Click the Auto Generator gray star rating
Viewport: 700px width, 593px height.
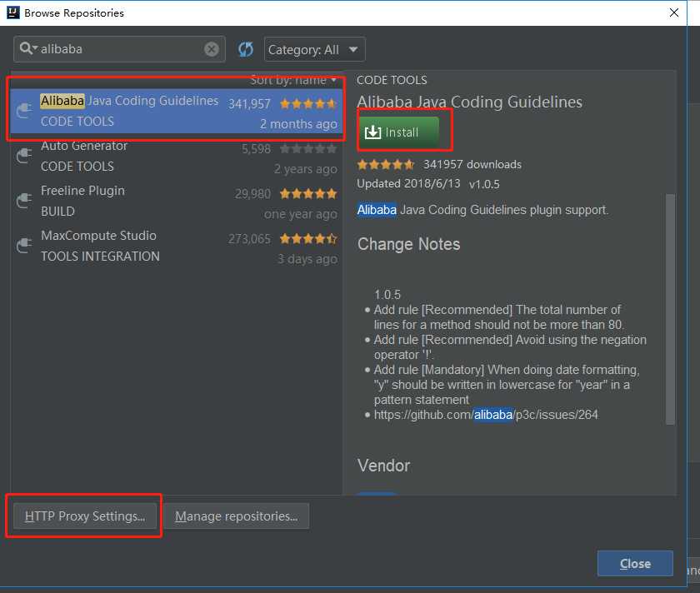(x=308, y=148)
